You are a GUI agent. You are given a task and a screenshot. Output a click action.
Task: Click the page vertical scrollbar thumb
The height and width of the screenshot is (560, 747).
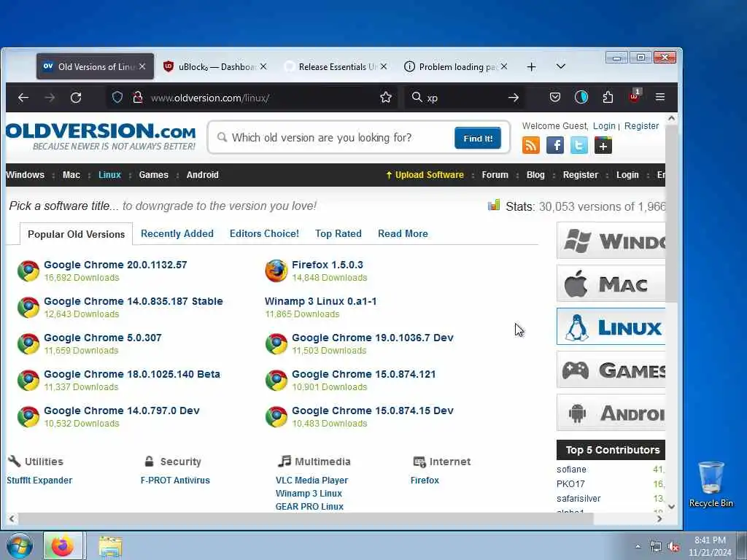[671, 214]
